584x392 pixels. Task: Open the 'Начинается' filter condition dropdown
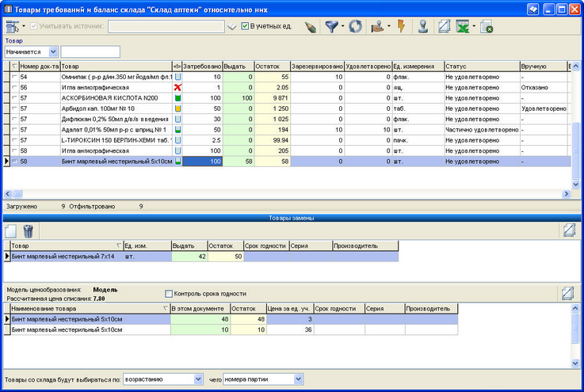click(x=53, y=51)
